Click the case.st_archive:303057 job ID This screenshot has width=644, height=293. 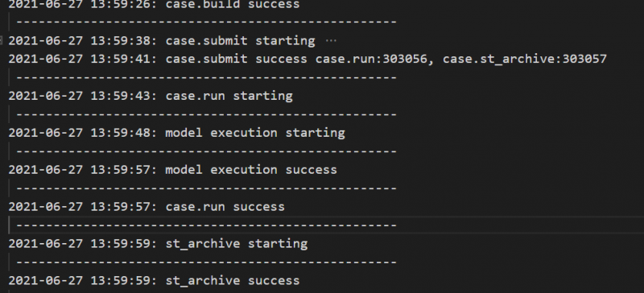pyautogui.click(x=525, y=60)
